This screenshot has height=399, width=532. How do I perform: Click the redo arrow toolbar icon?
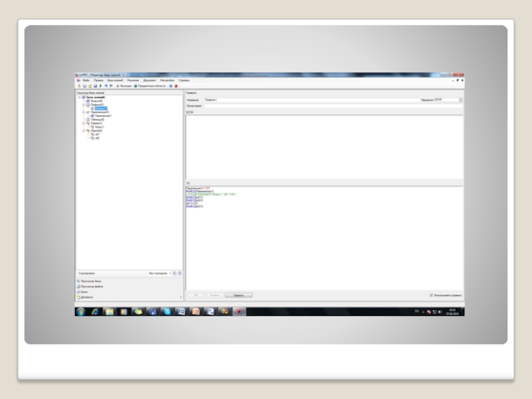coord(111,86)
